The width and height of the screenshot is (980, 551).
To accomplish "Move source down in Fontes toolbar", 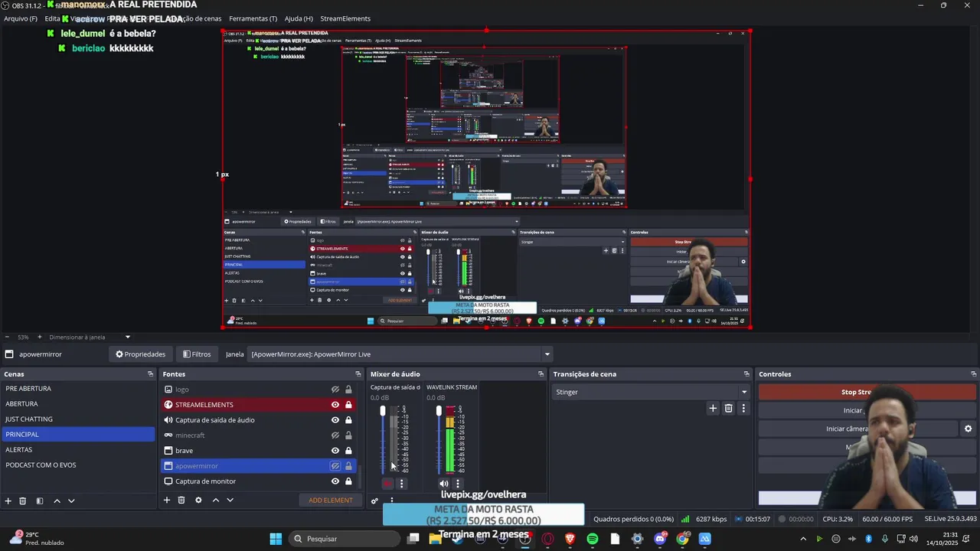I will pos(230,500).
